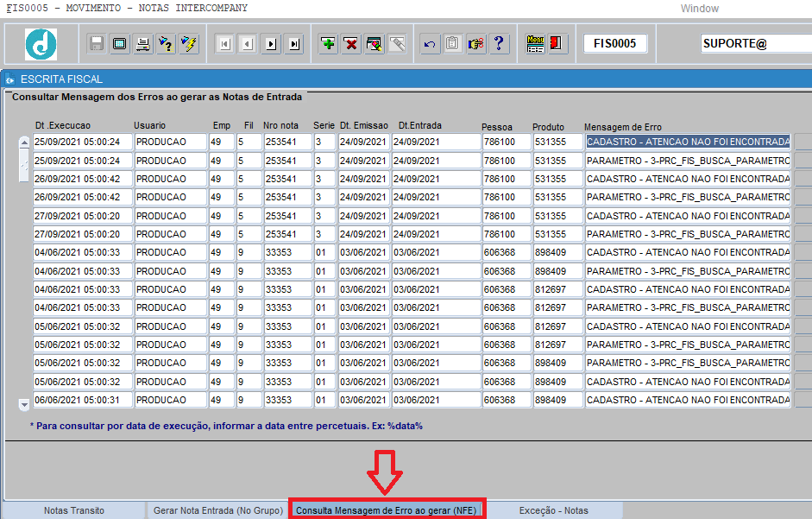This screenshot has height=519, width=812.
Task: Click the SUPORTE@ user field
Action: 756,43
